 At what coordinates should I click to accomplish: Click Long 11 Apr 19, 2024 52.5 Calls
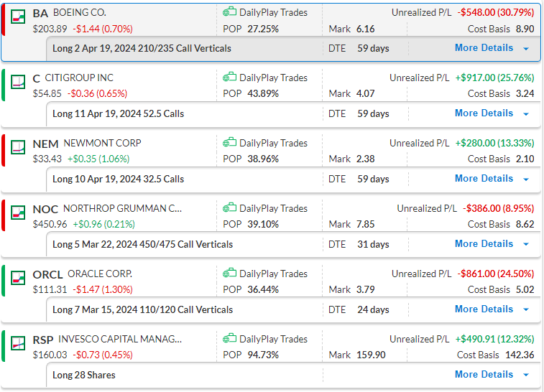click(118, 113)
